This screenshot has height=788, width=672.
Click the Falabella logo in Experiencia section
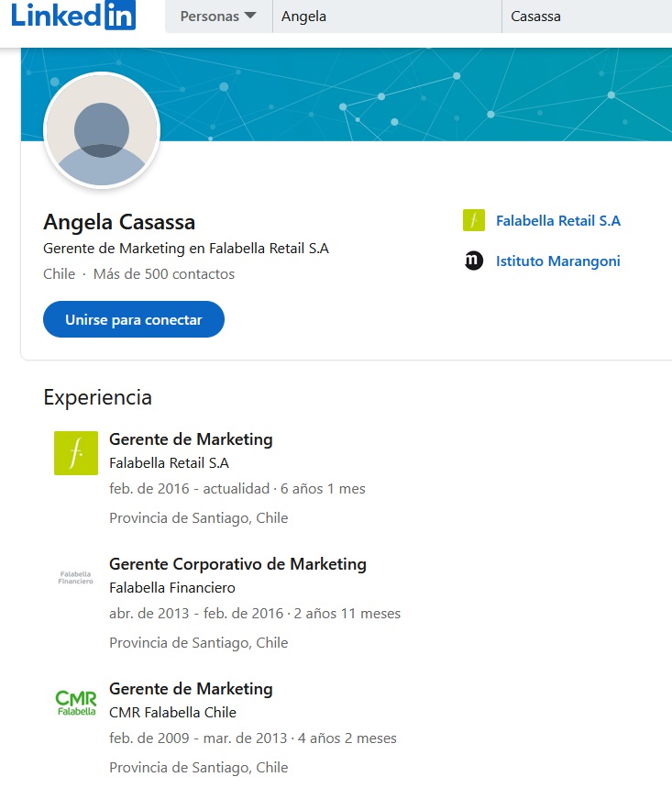click(x=76, y=453)
